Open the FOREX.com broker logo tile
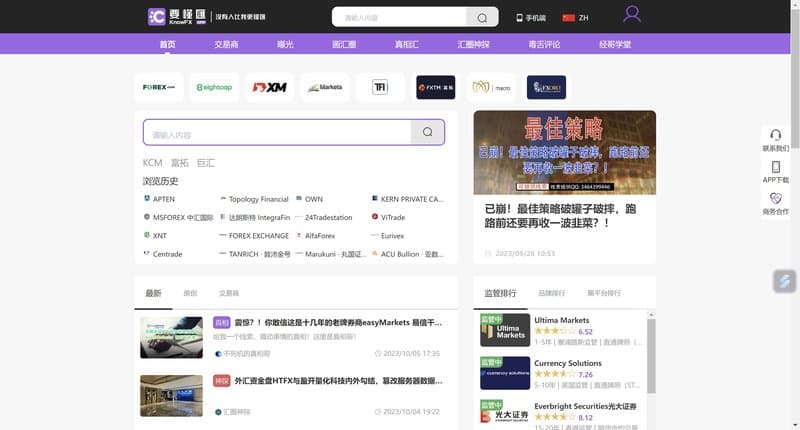 click(159, 87)
